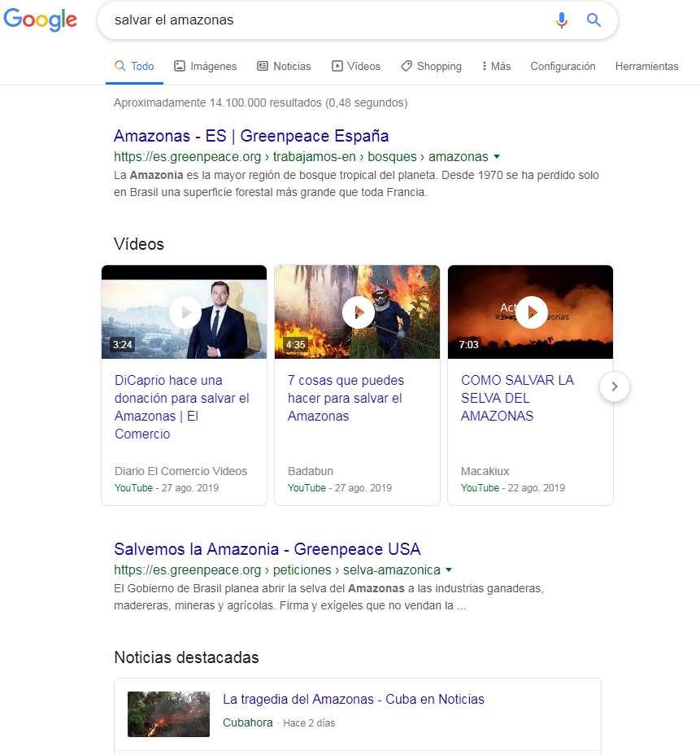Click the Noticias destacadas heading
Screen dimensions: 700x755
(x=187, y=657)
